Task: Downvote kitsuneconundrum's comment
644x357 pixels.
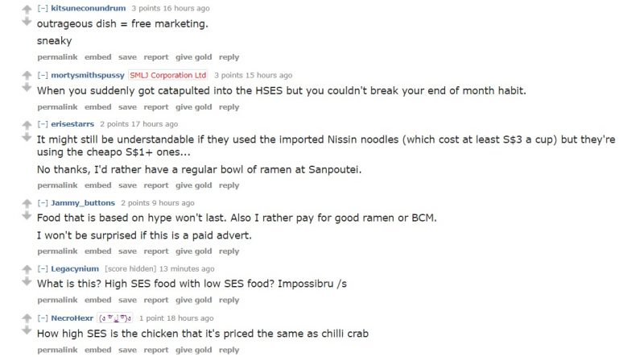Action: [27, 22]
